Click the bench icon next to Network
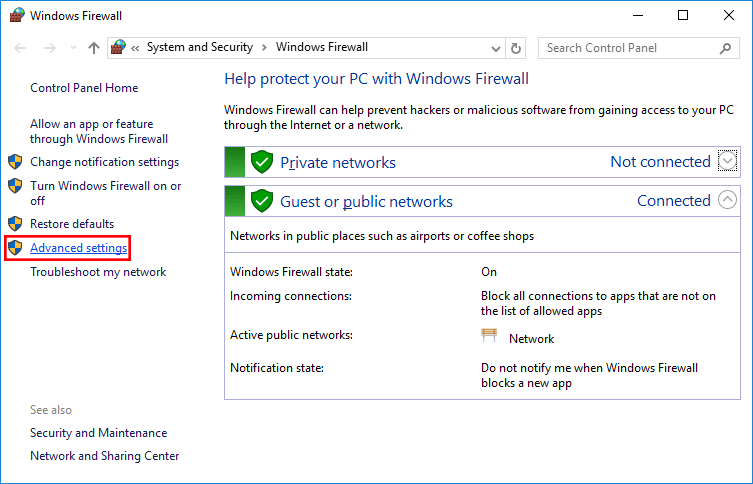 [489, 336]
